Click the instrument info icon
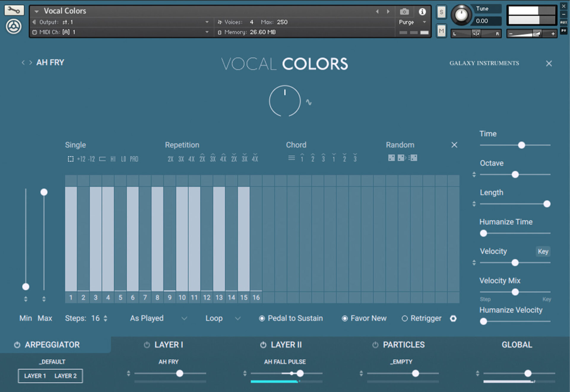This screenshot has width=570, height=392. (x=422, y=12)
